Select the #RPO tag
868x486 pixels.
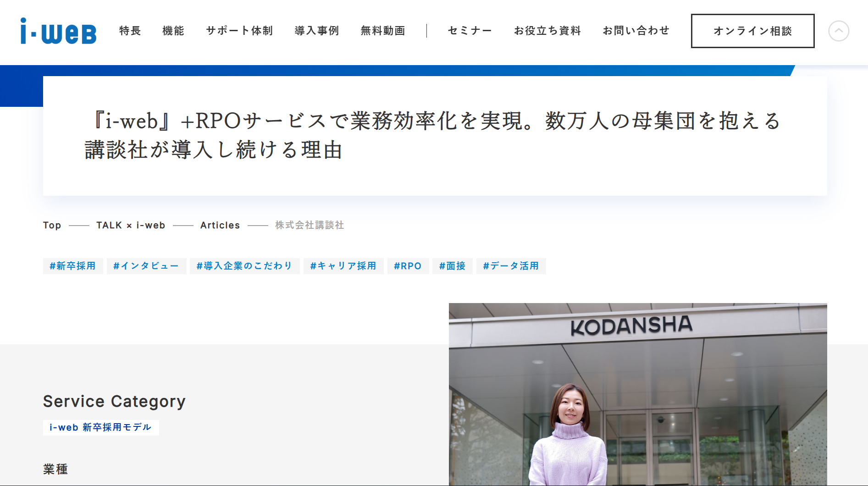tap(408, 266)
